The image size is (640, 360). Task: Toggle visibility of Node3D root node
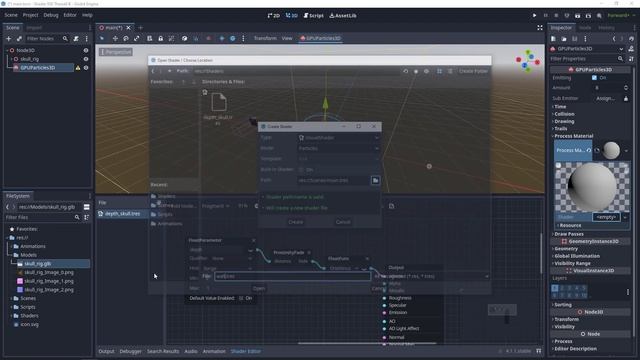(x=86, y=50)
